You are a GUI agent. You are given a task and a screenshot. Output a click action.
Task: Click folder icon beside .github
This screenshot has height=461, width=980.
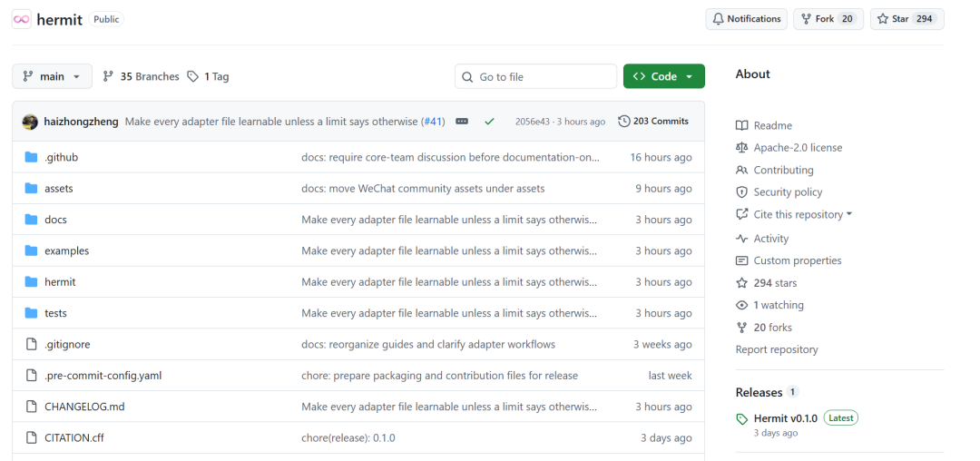coord(31,157)
